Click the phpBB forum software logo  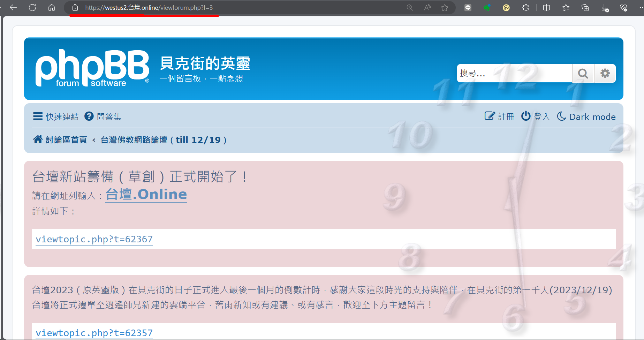pos(92,68)
